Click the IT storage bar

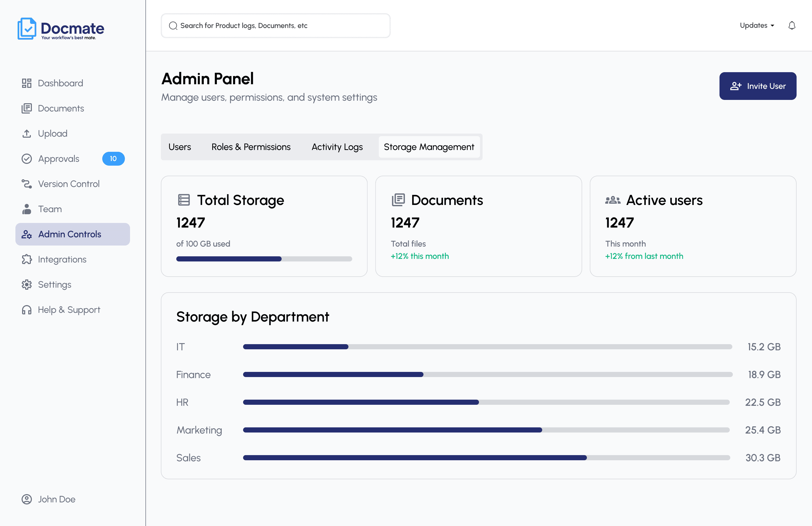[x=487, y=346]
